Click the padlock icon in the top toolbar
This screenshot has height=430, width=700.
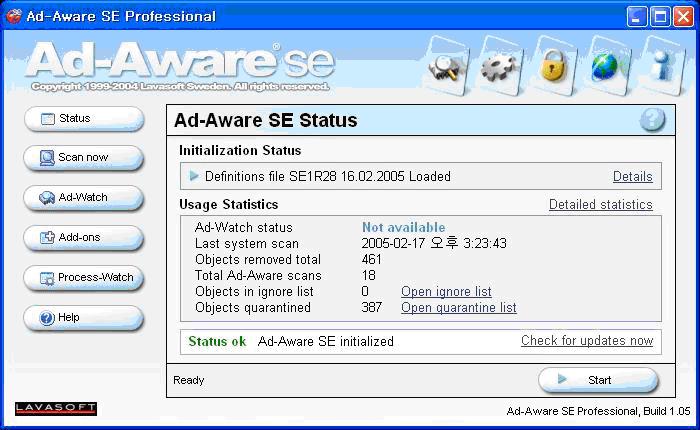(550, 66)
